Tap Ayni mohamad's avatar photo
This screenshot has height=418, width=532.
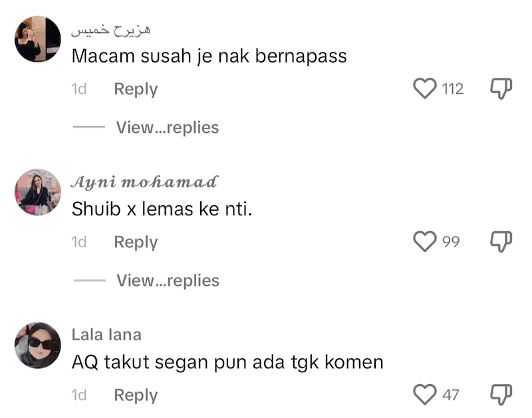37,189
